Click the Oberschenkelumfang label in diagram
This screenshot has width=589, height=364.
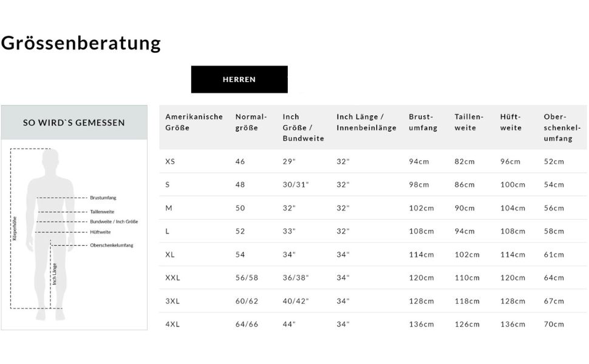click(111, 245)
